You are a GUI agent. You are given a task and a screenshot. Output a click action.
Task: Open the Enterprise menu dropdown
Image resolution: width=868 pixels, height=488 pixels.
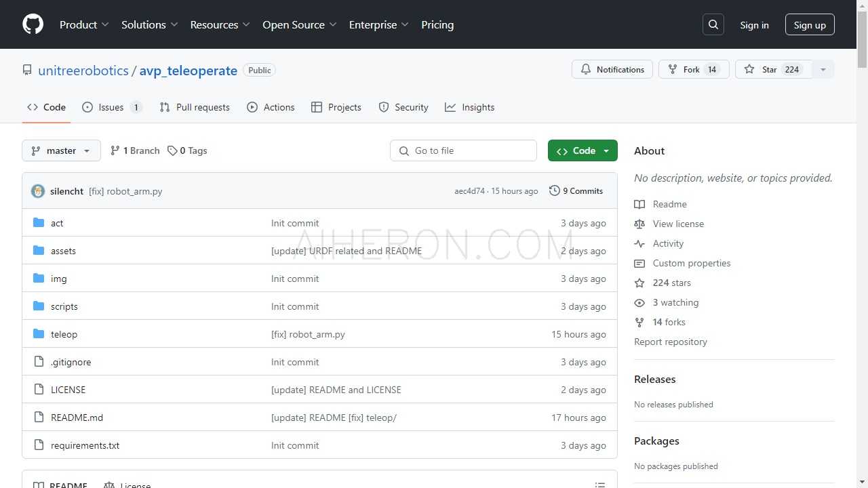coord(378,24)
